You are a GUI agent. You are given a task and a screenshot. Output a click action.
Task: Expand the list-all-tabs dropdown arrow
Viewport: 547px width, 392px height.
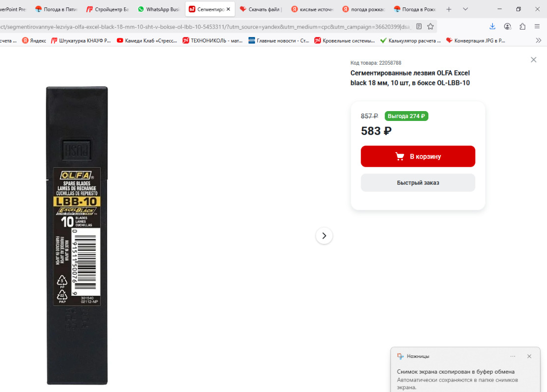click(465, 9)
